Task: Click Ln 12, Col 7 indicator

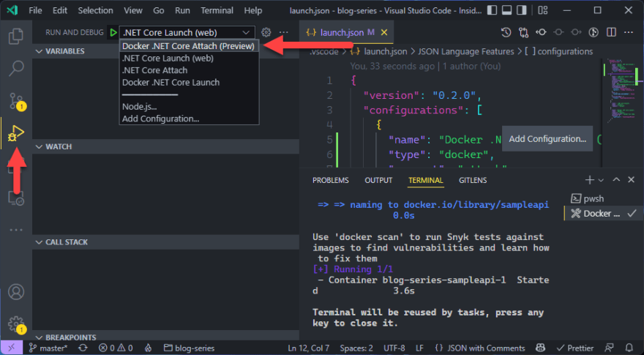Action: tap(308, 348)
